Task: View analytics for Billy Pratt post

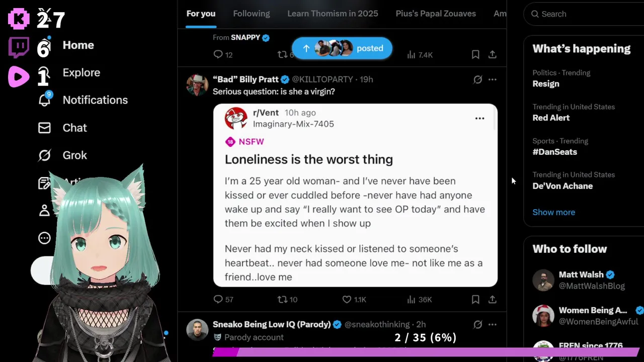Action: [x=420, y=299]
